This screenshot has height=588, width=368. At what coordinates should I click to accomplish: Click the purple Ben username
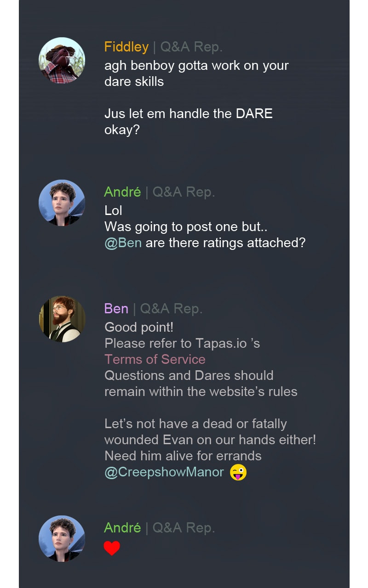tap(116, 309)
